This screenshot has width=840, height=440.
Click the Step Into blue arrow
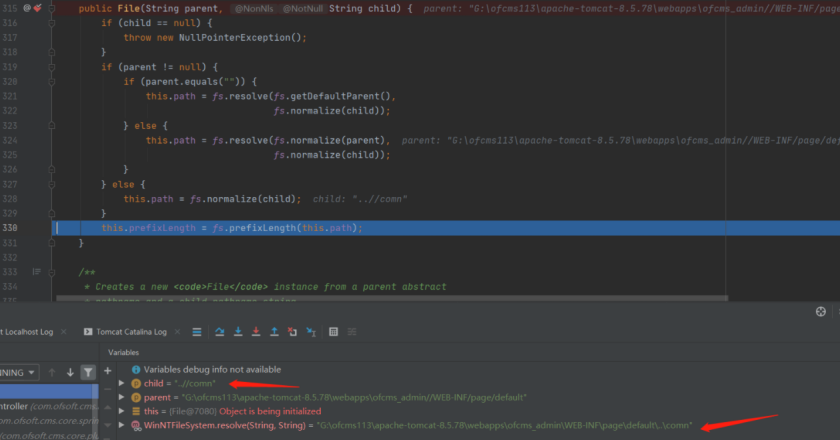238,332
